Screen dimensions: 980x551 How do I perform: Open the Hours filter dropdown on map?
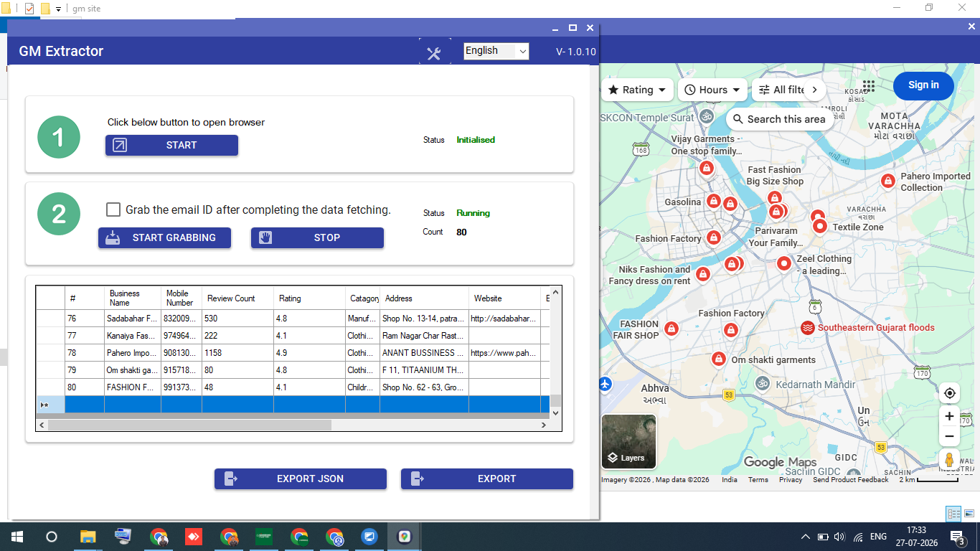pyautogui.click(x=712, y=90)
